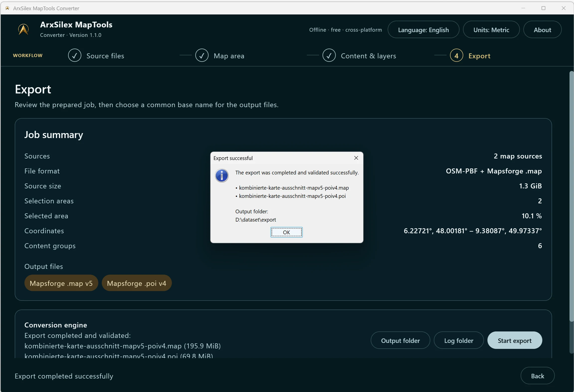This screenshot has width=574, height=392.
Task: Click the 'Export completed successfully' status text
Action: tap(64, 376)
